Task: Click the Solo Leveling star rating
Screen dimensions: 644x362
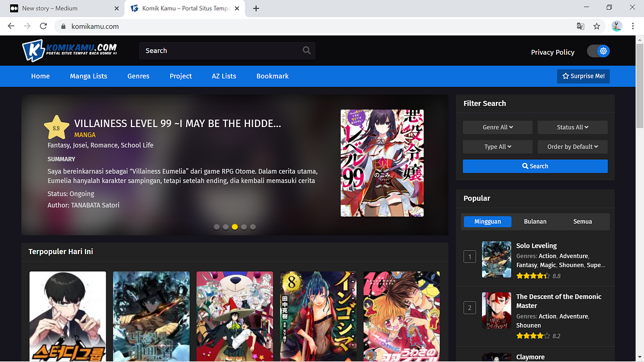Action: tap(533, 276)
